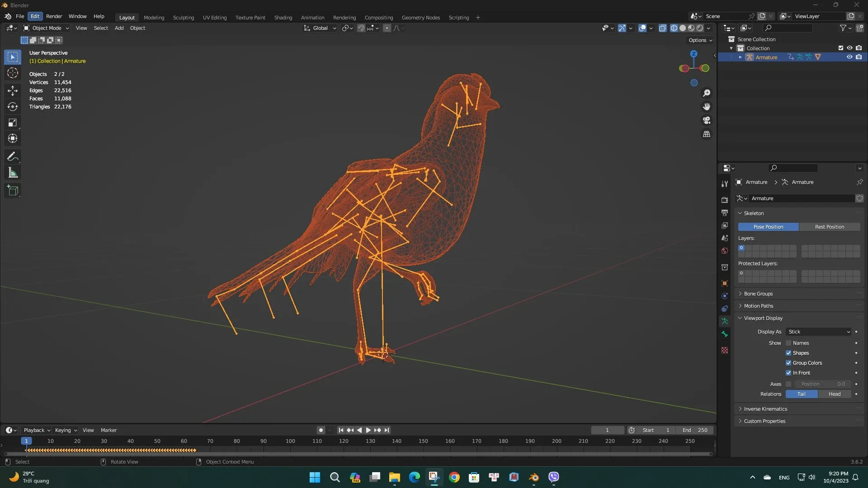Expand the Armature outliner item
Screen dimensions: 868x488
click(x=740, y=57)
